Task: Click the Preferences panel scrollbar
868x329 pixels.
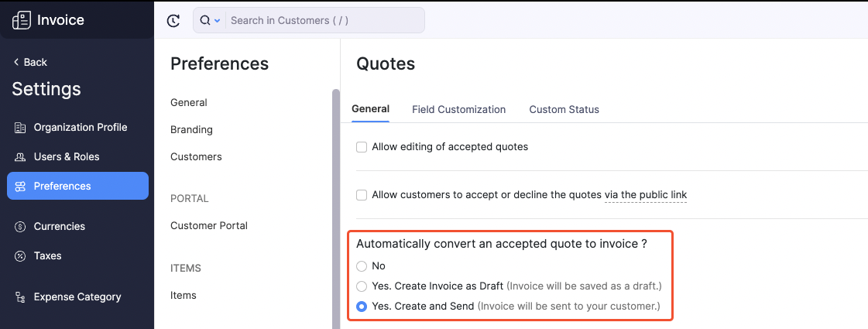Action: coord(336,209)
